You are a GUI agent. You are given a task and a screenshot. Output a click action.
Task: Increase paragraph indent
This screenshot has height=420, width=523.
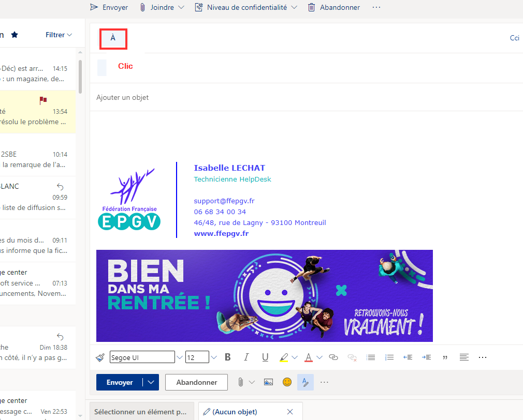pyautogui.click(x=426, y=357)
